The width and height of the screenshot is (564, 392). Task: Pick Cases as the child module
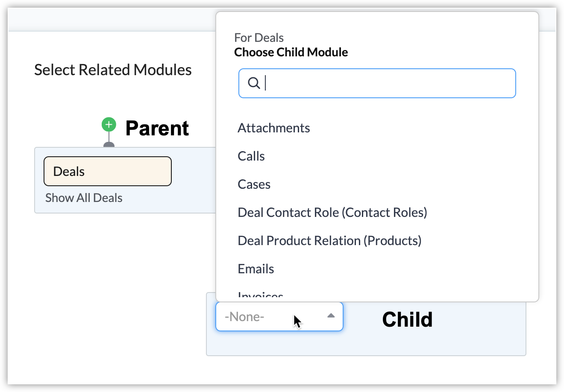point(254,184)
